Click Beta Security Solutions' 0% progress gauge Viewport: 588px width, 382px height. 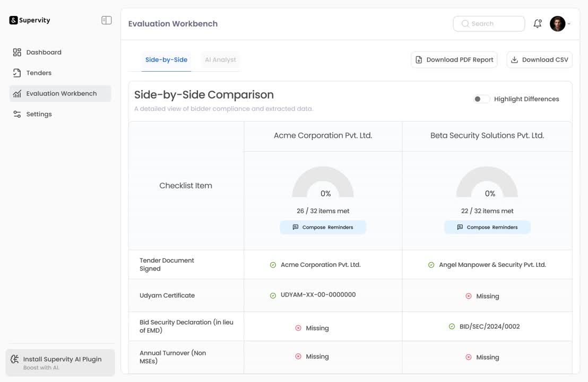click(487, 183)
